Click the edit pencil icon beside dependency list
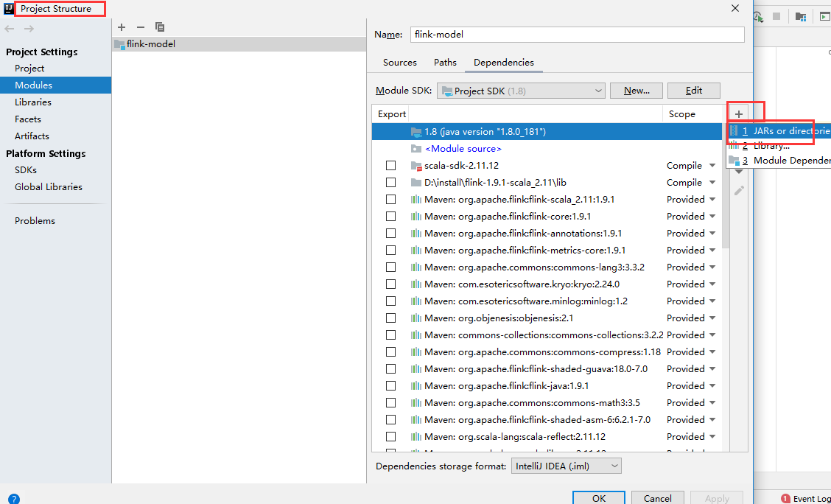 740,190
